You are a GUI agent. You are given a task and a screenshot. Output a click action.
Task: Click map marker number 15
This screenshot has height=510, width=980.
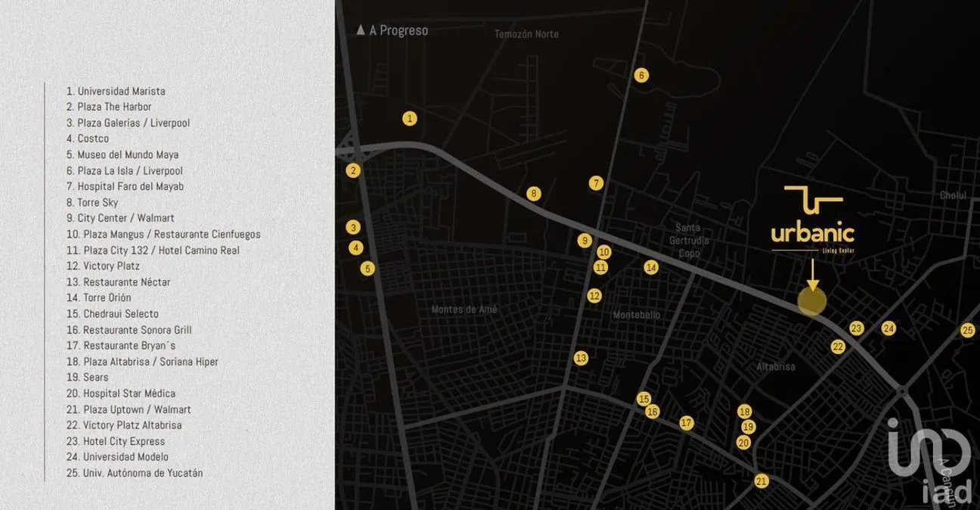point(644,399)
